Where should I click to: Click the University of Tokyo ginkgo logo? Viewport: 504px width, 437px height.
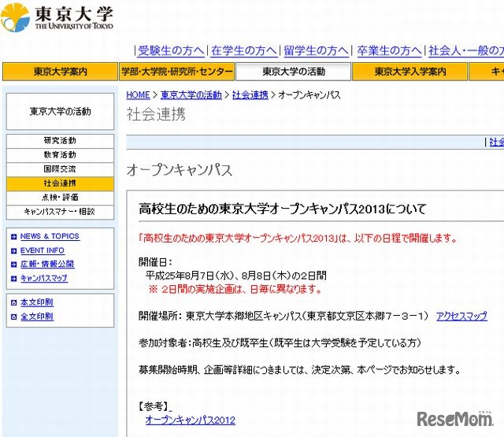16,17
